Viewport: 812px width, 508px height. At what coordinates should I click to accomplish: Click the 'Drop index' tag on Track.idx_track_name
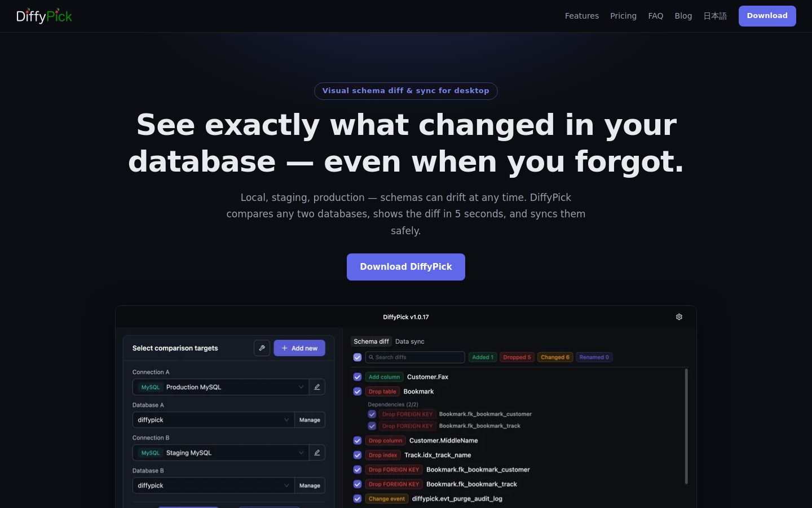[383, 455]
